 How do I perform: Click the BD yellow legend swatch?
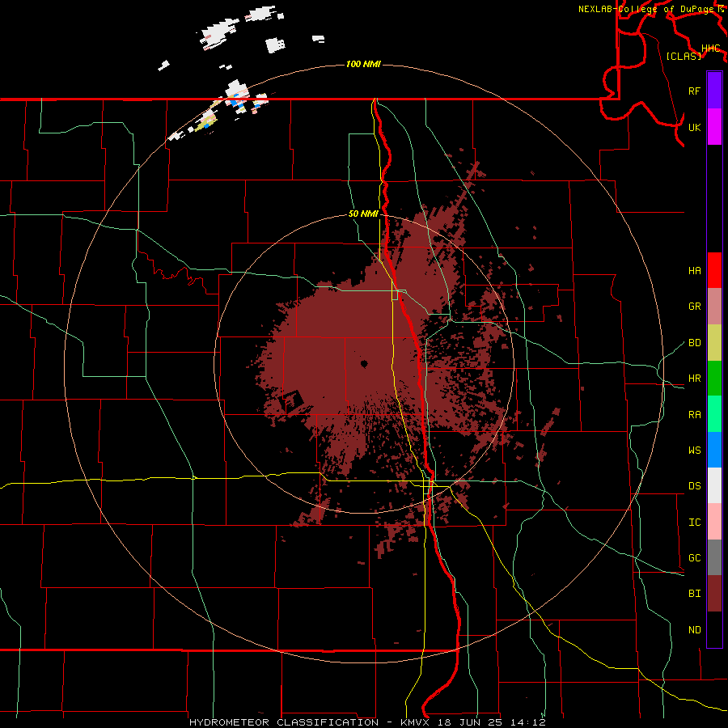(x=714, y=343)
